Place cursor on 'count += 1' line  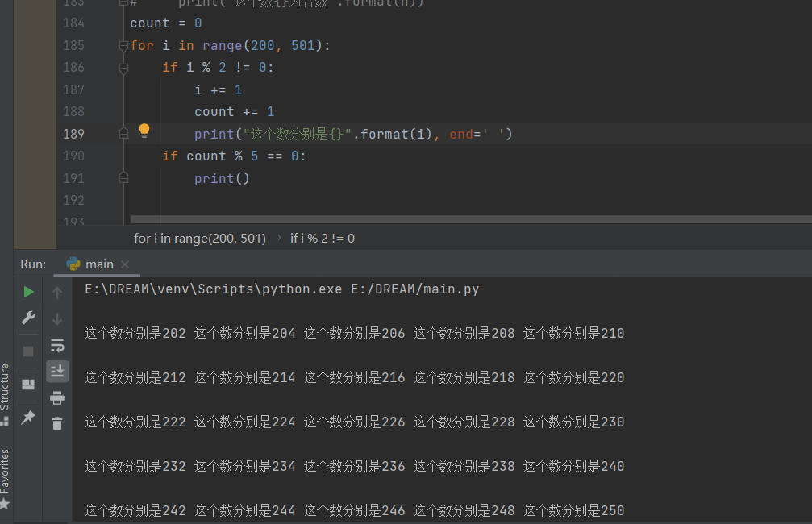[x=235, y=112]
